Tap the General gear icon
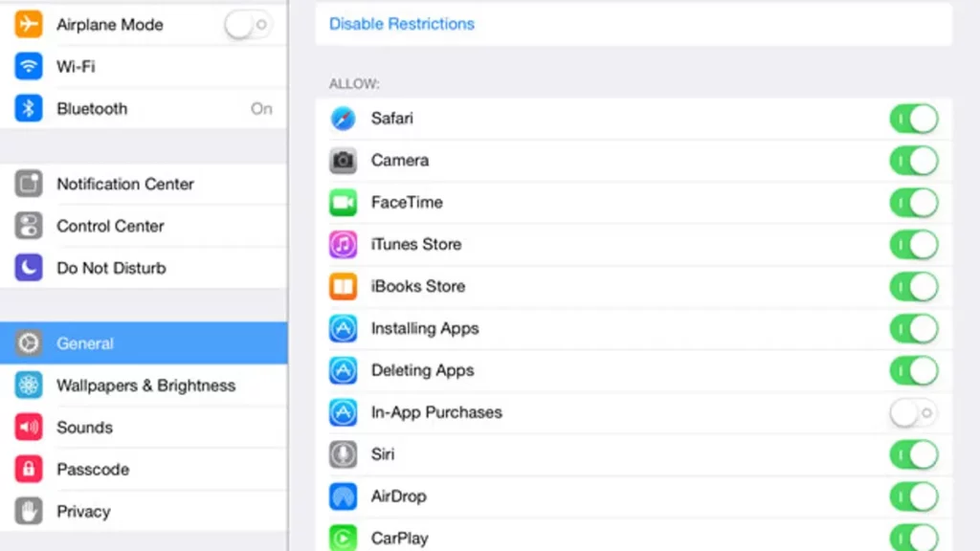 tap(29, 343)
